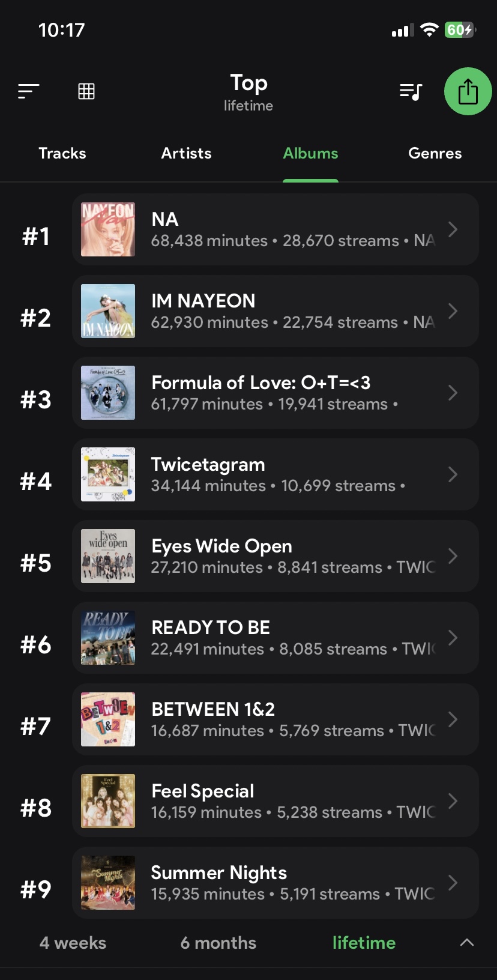Open the Artists tab
497x980 pixels.
pyautogui.click(x=186, y=153)
